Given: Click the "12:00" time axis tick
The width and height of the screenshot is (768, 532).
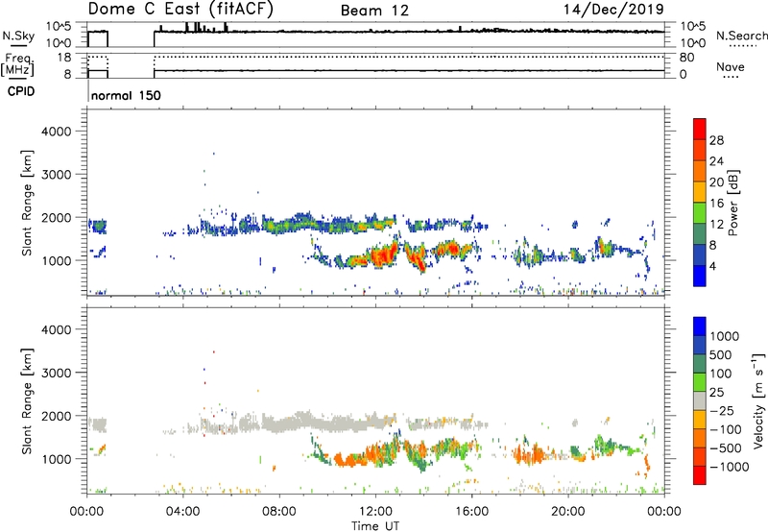Looking at the screenshot, I should (375, 512).
